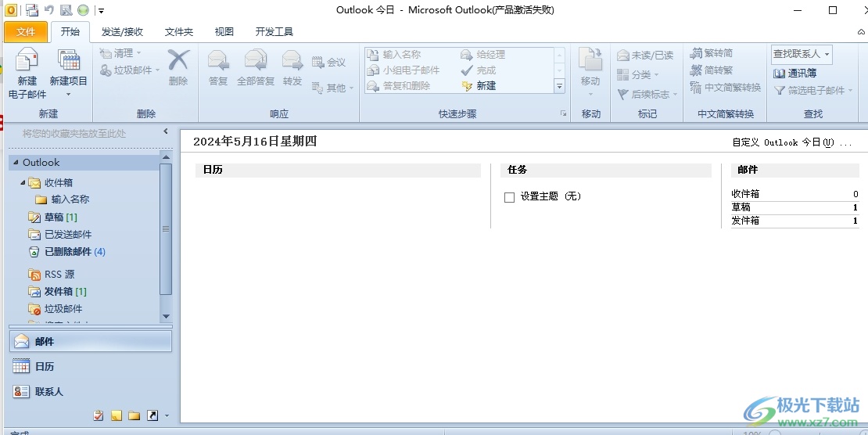Click the notes icon in navigation footer
868x435 pixels.
point(117,415)
